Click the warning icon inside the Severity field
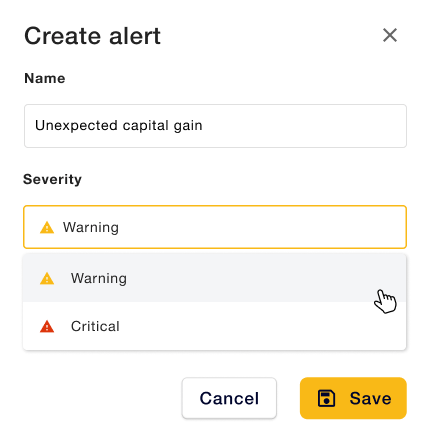Viewport: 426px width, 435px height. [x=47, y=227]
